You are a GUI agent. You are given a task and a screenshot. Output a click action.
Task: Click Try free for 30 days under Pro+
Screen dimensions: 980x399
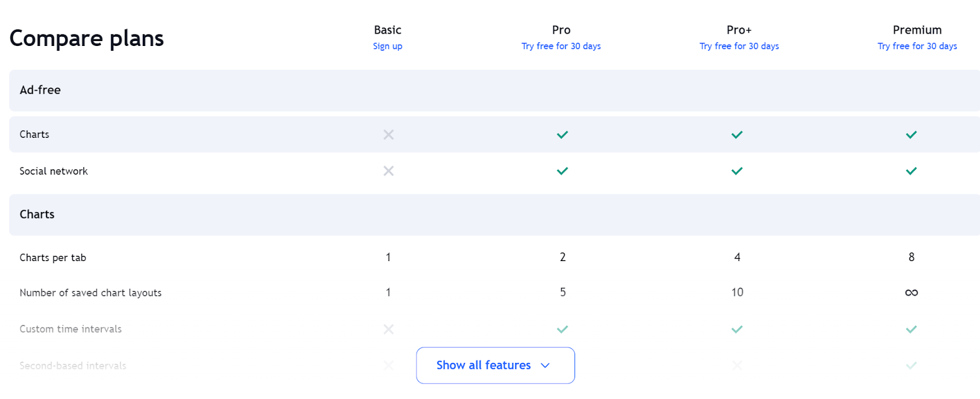[739, 46]
